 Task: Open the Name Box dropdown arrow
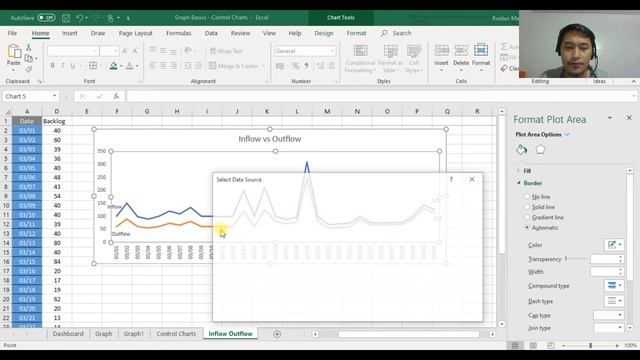(x=54, y=96)
